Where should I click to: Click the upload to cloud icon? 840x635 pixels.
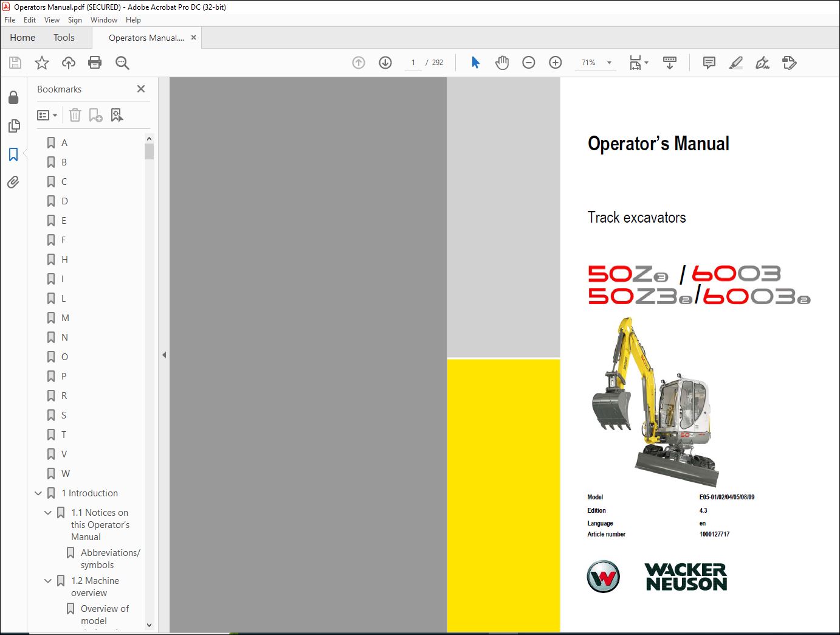(69, 63)
